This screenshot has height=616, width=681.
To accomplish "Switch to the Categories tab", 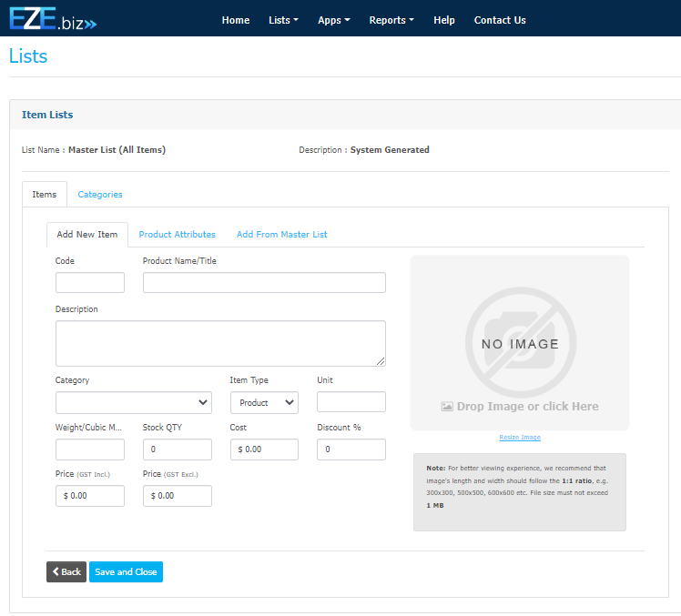I will 100,195.
